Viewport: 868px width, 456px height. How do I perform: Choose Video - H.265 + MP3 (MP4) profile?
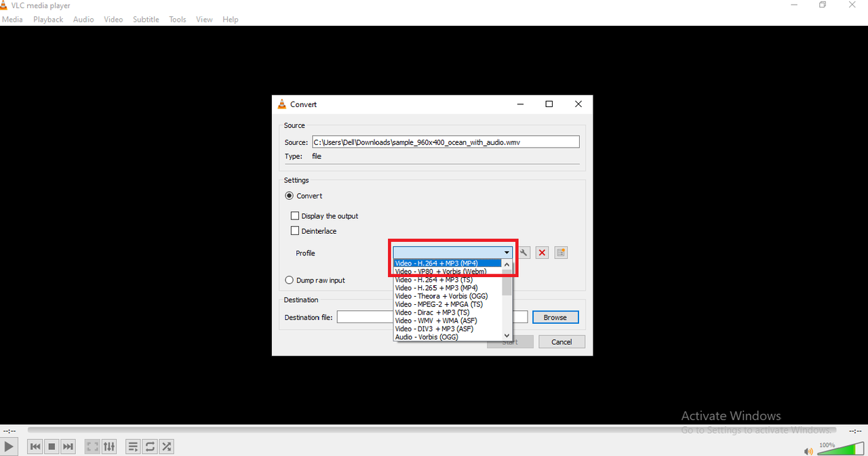tap(448, 288)
